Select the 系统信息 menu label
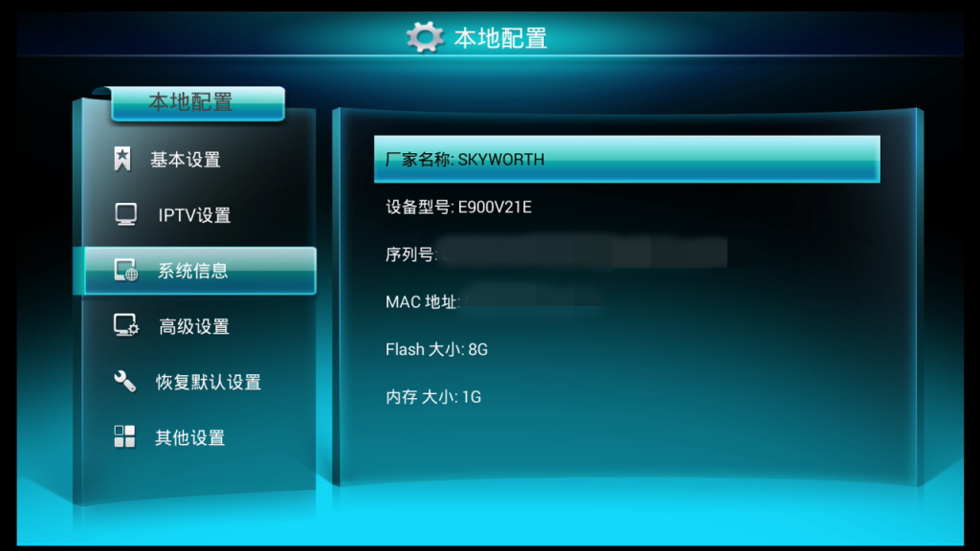 192,271
